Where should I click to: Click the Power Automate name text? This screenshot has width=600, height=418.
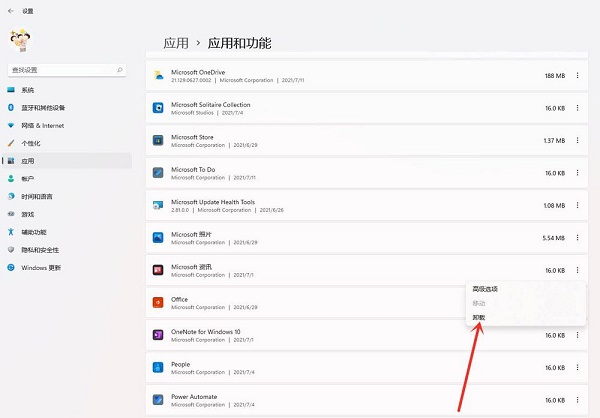click(x=194, y=397)
